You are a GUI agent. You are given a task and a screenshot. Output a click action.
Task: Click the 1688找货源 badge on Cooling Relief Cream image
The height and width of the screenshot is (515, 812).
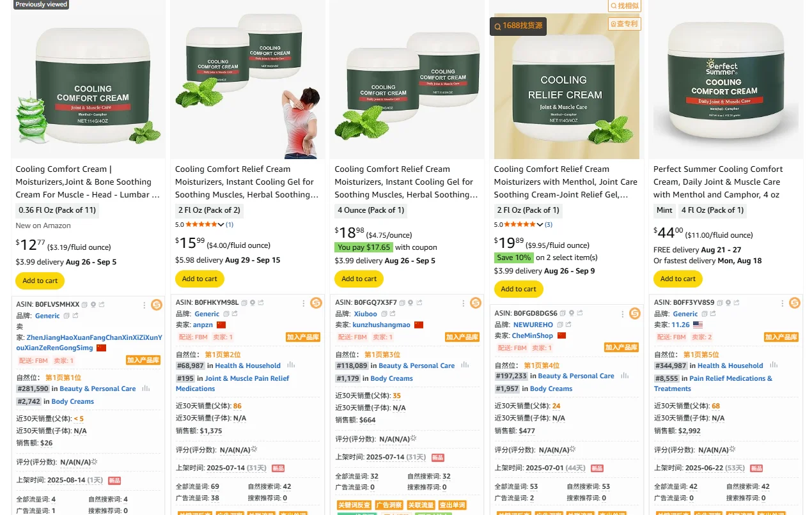point(518,26)
